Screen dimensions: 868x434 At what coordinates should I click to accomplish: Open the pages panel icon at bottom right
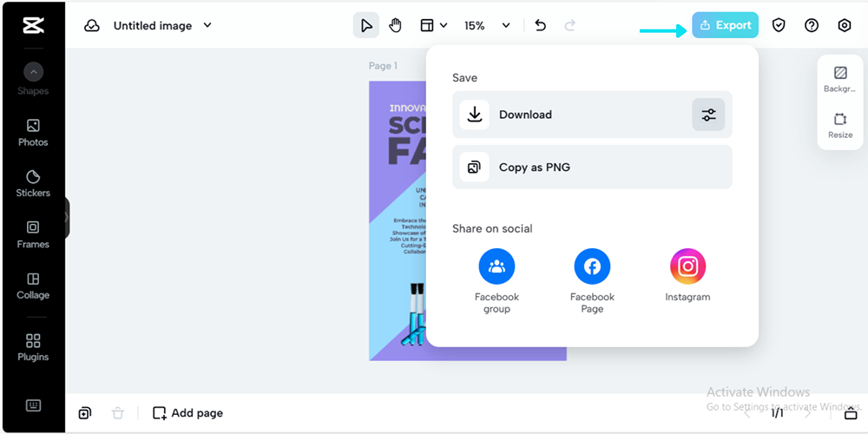click(851, 413)
